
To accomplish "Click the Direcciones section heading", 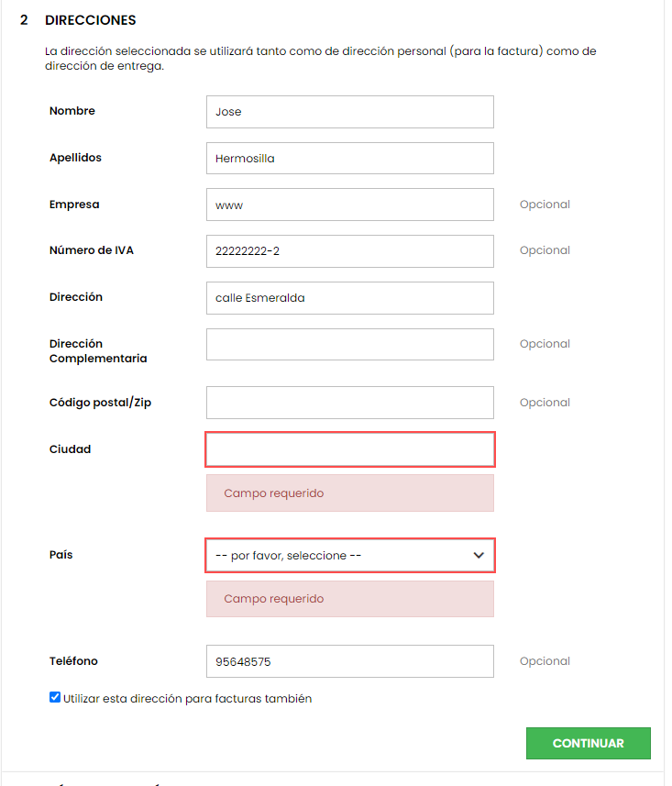I will [x=90, y=20].
